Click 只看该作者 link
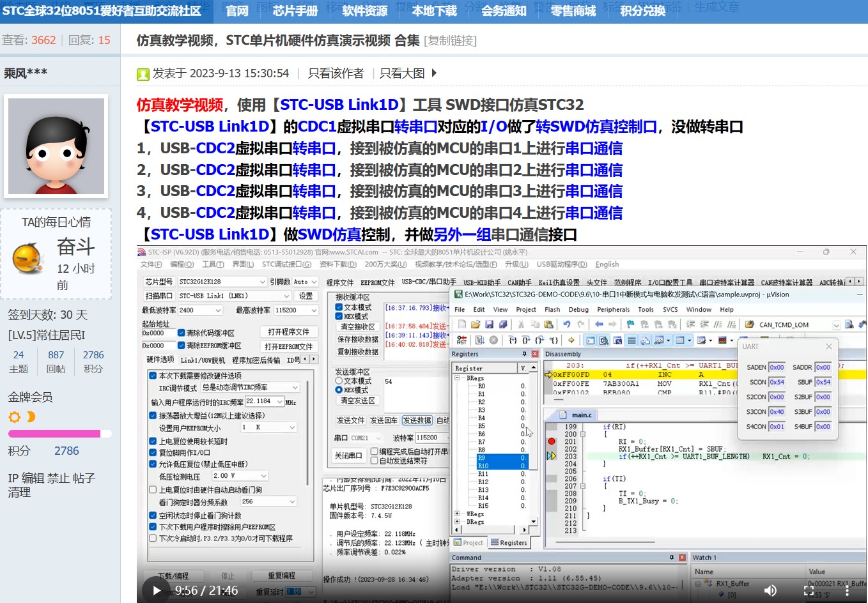The image size is (868, 603). pos(336,73)
